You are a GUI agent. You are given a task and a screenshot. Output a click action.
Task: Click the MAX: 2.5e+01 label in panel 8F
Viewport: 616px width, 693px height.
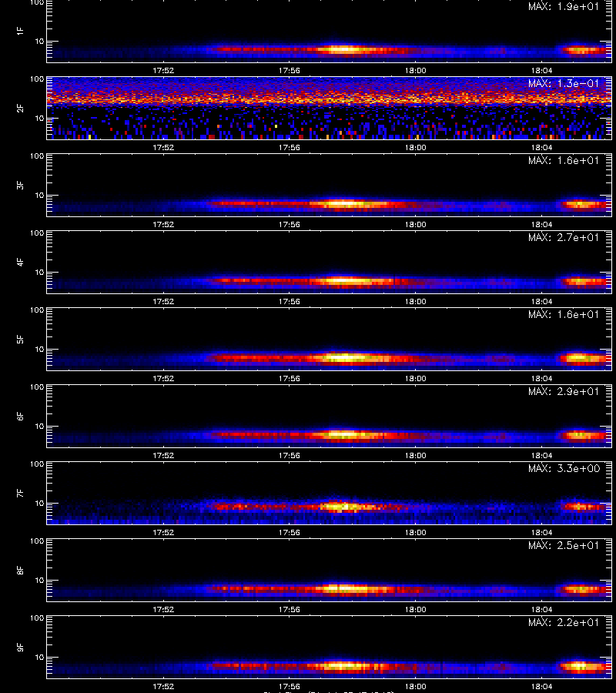[564, 545]
